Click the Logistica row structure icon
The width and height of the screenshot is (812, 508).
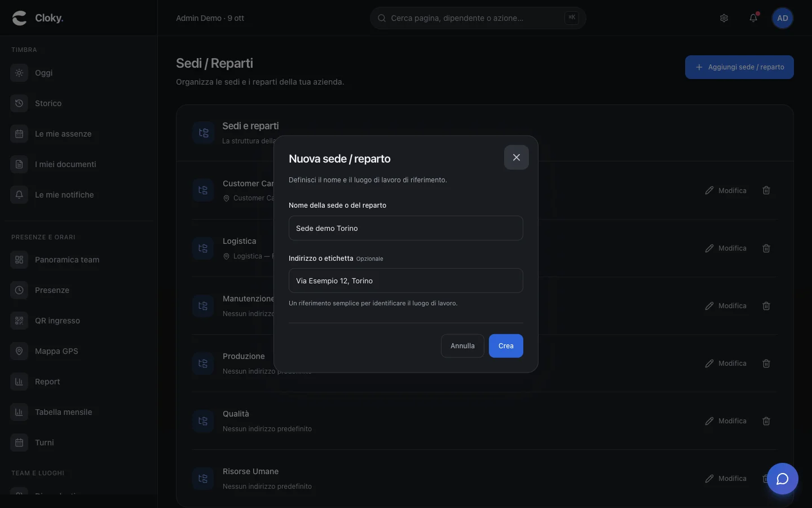203,248
